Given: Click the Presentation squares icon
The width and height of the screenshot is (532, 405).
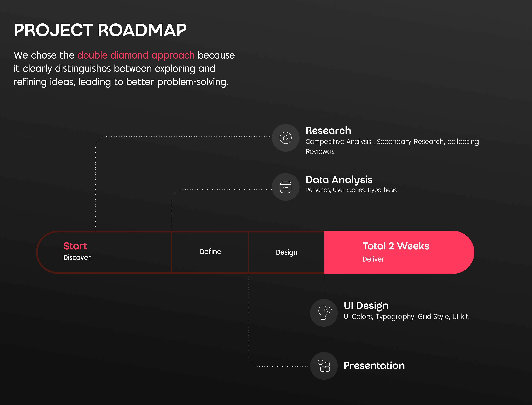Looking at the screenshot, I should (324, 366).
